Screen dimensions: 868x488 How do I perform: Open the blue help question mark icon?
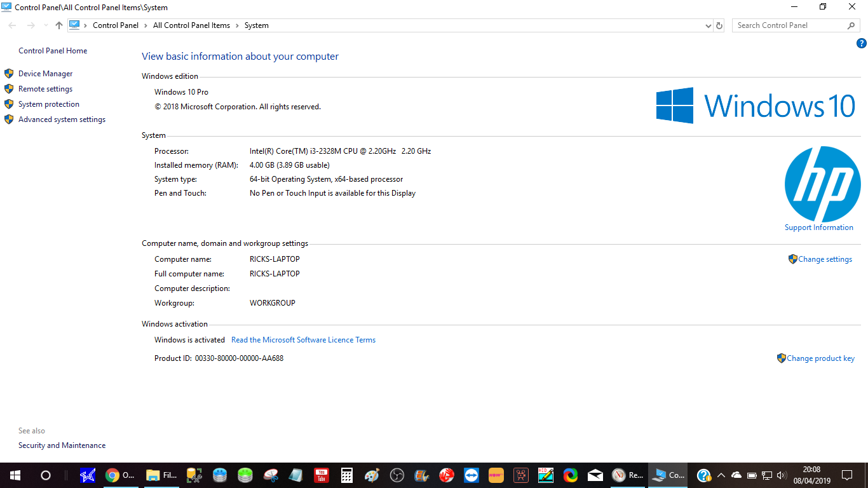[861, 44]
